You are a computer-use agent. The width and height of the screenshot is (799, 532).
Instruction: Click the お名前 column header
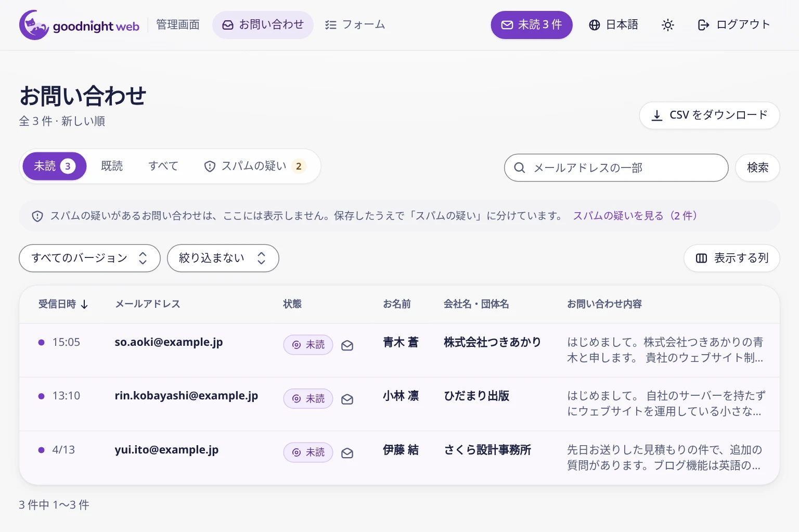pos(397,304)
